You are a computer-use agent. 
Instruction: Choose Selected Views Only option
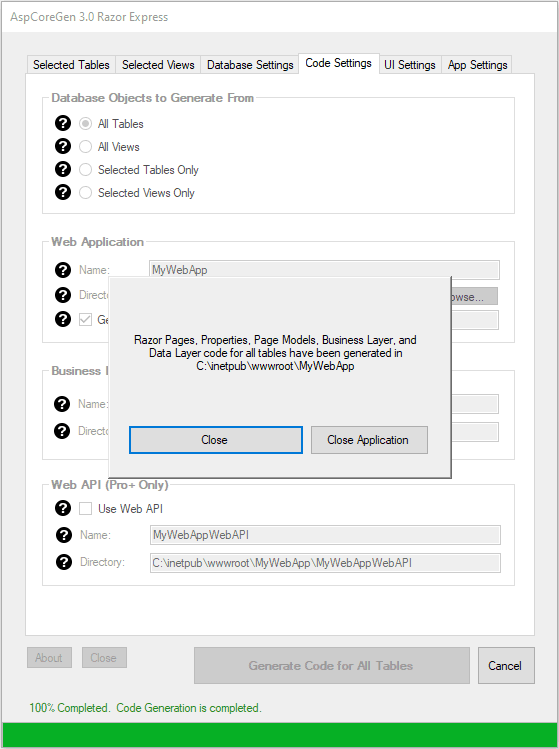pyautogui.click(x=86, y=193)
